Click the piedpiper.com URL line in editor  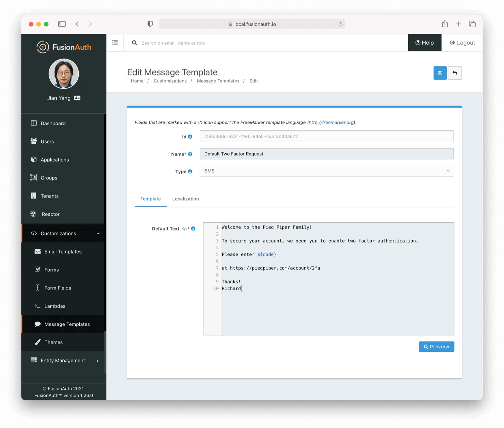271,268
